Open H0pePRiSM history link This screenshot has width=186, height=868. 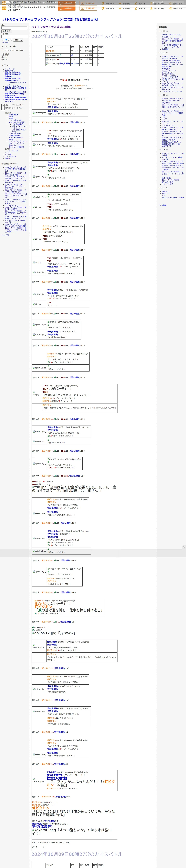point(166,103)
